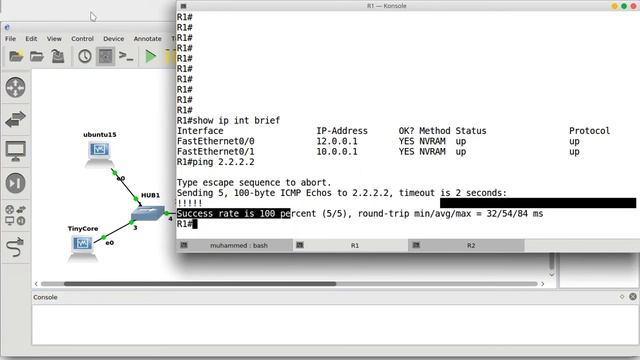Switch to the muhammed : bash tab

pyautogui.click(x=235, y=245)
